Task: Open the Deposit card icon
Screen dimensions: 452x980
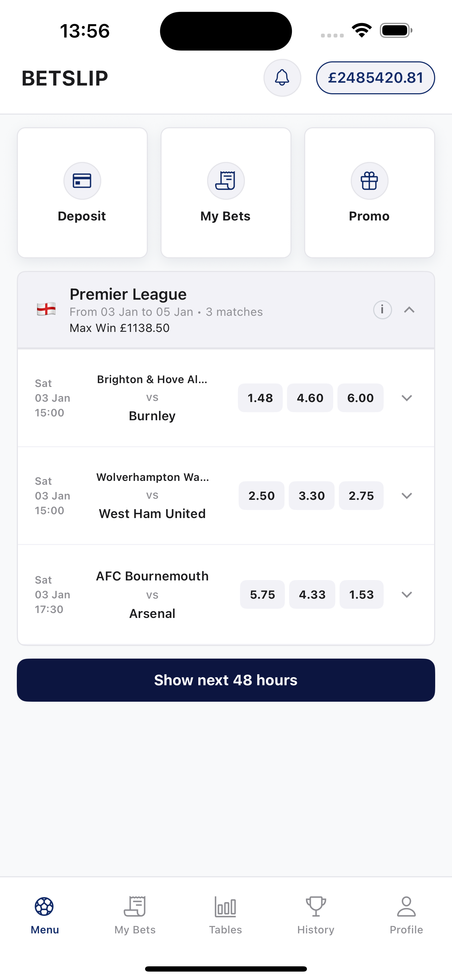Action: pyautogui.click(x=82, y=181)
